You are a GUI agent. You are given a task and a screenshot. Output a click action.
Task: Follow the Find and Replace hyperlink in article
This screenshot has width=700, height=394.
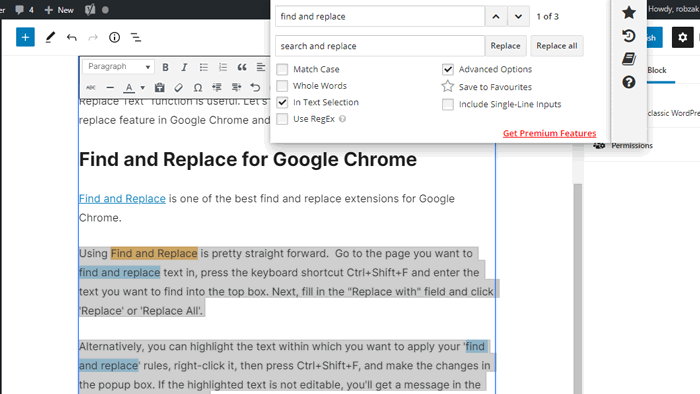122,199
